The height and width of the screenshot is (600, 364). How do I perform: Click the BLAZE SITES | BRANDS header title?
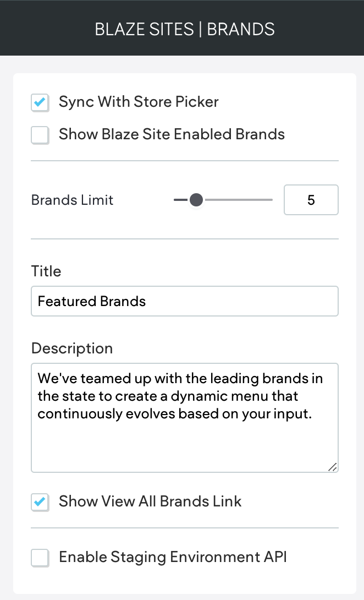[x=185, y=29]
